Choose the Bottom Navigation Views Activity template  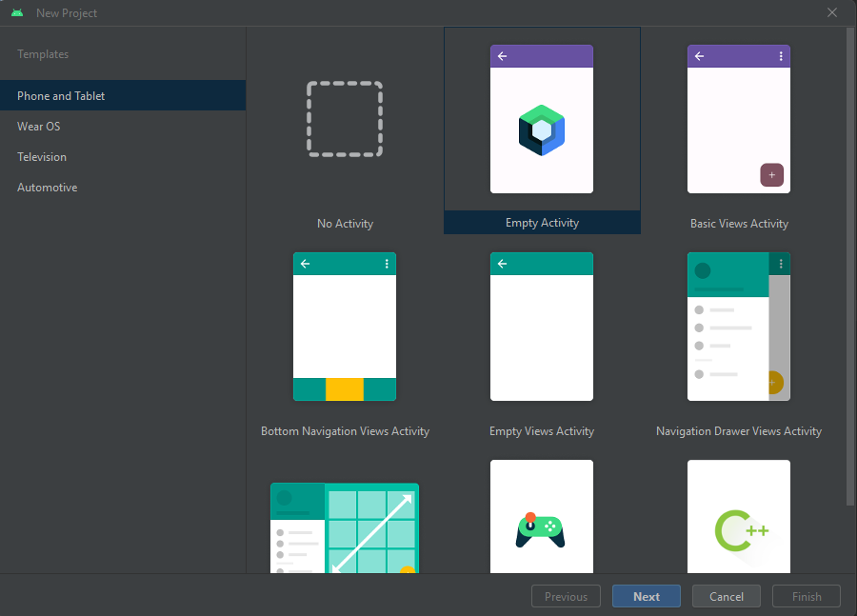point(345,328)
